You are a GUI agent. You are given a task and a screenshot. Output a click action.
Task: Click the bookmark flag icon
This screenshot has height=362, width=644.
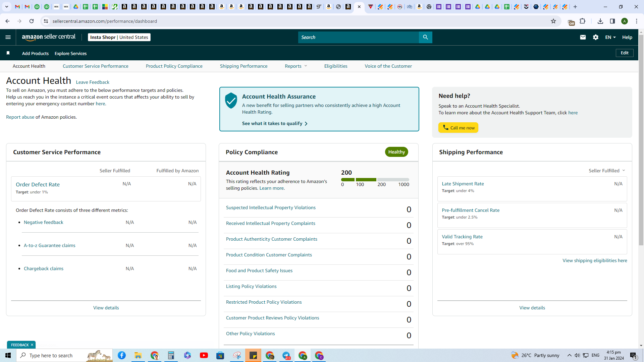click(x=8, y=53)
